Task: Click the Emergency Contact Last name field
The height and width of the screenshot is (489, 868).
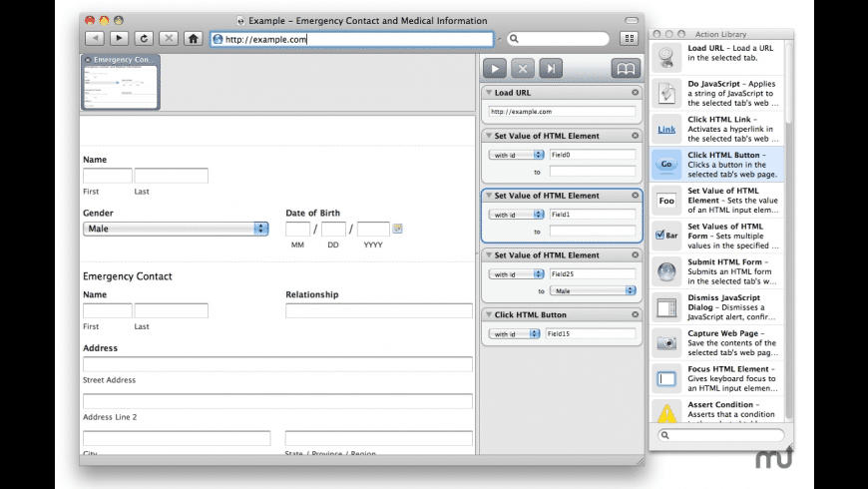Action: point(171,310)
